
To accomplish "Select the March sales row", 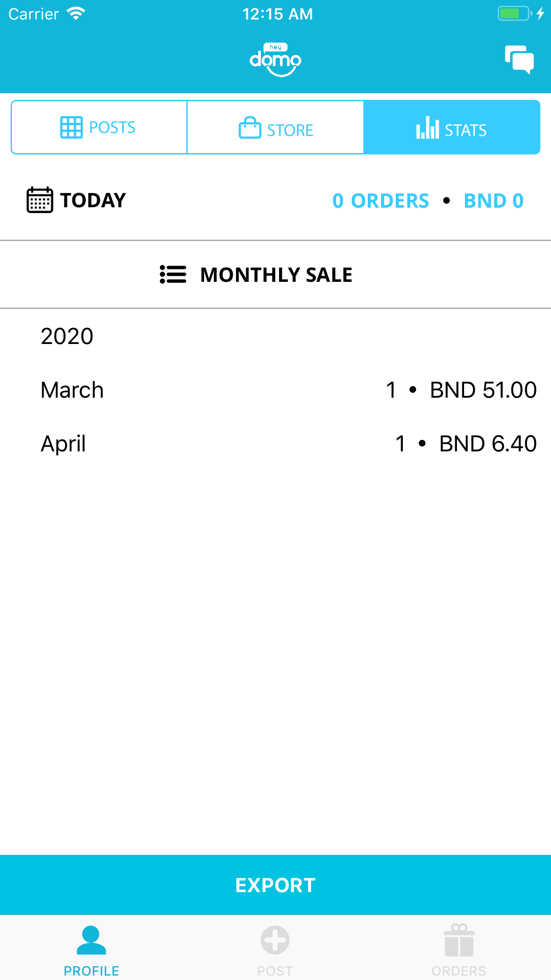I will click(275, 390).
